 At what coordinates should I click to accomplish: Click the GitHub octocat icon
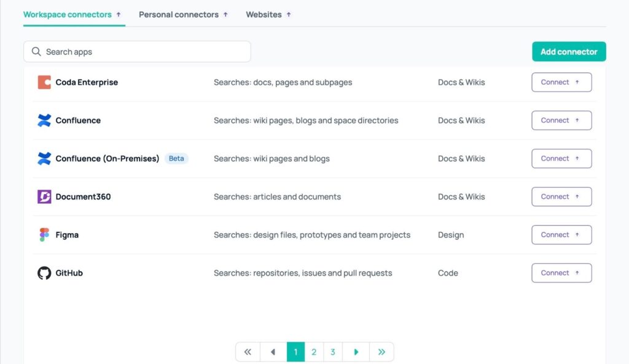pyautogui.click(x=44, y=273)
